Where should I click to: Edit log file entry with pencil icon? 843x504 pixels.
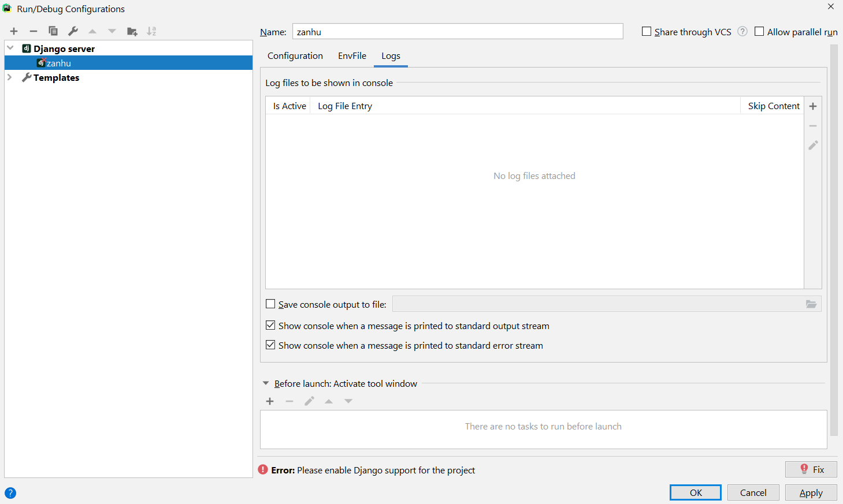(x=813, y=145)
